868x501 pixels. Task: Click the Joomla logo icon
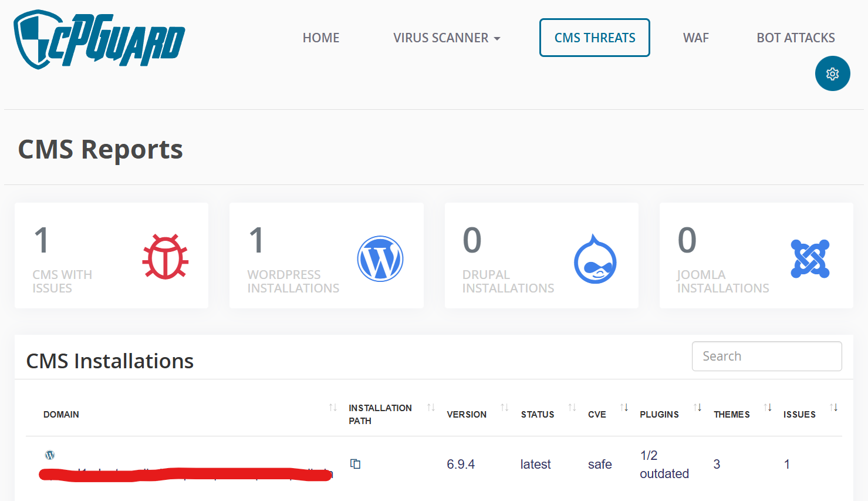tap(810, 258)
